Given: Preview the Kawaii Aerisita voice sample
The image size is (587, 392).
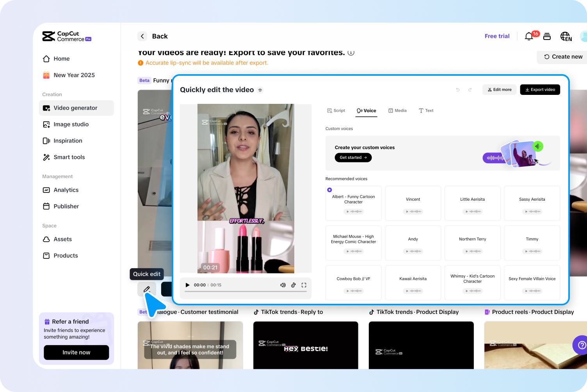Looking at the screenshot, I should coord(413,291).
